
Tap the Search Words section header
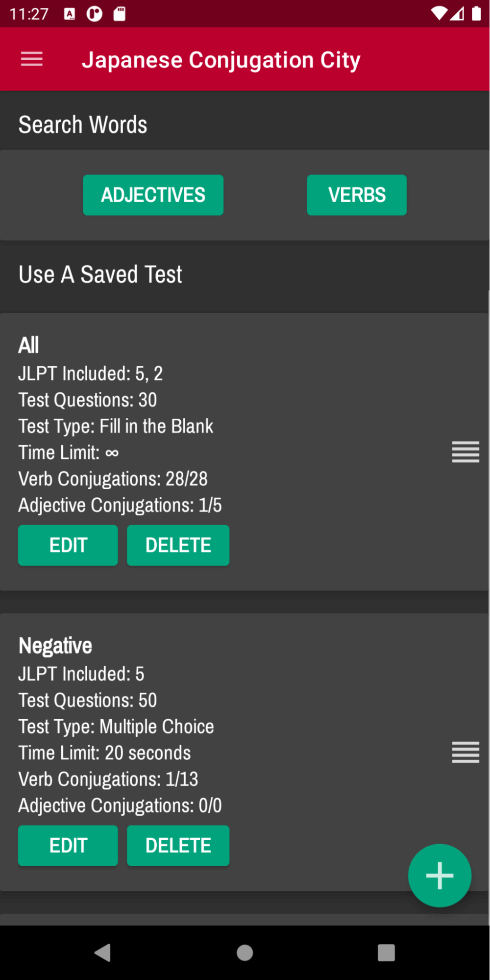(x=82, y=124)
